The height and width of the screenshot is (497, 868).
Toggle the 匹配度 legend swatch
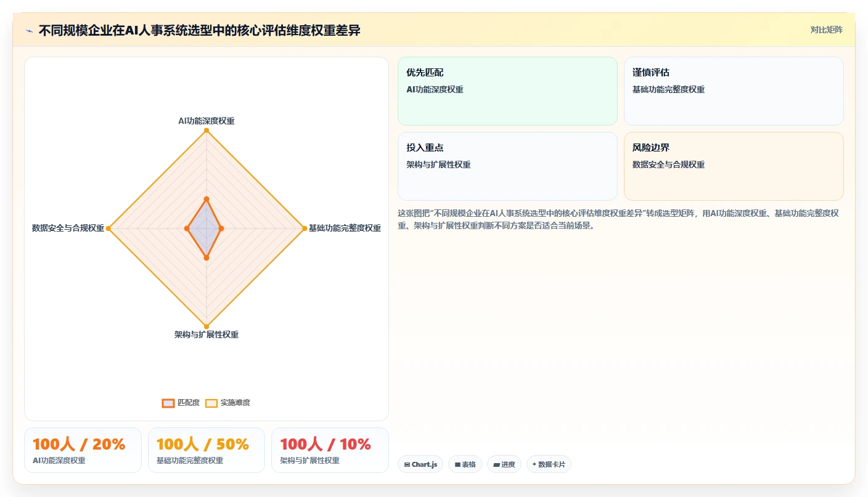tap(168, 403)
